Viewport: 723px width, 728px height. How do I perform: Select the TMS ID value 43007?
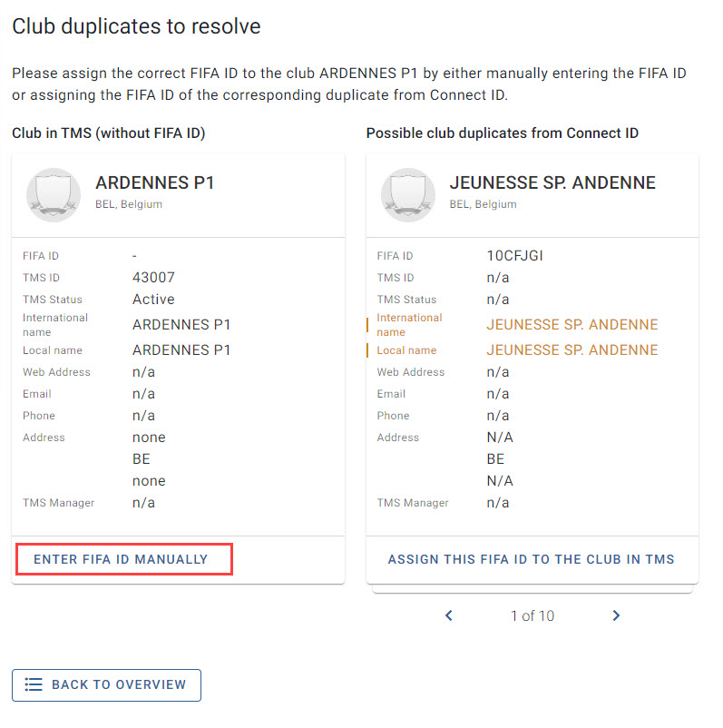pyautogui.click(x=153, y=277)
